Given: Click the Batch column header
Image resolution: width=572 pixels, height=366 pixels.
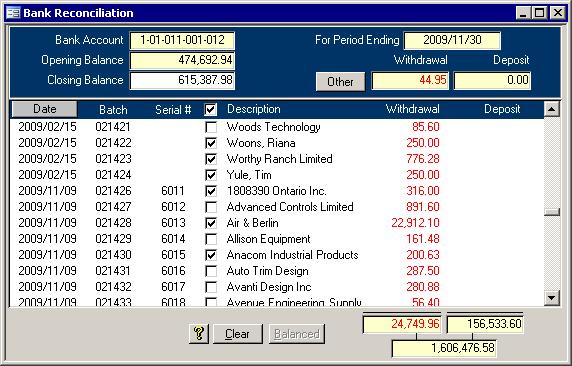Looking at the screenshot, I should (x=113, y=109).
